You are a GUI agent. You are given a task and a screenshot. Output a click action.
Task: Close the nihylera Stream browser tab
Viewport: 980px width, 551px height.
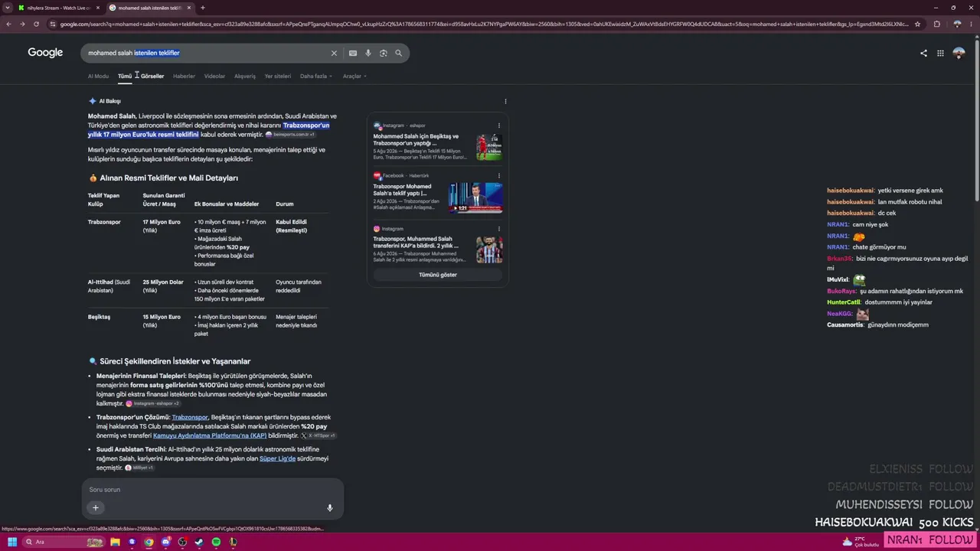[97, 8]
